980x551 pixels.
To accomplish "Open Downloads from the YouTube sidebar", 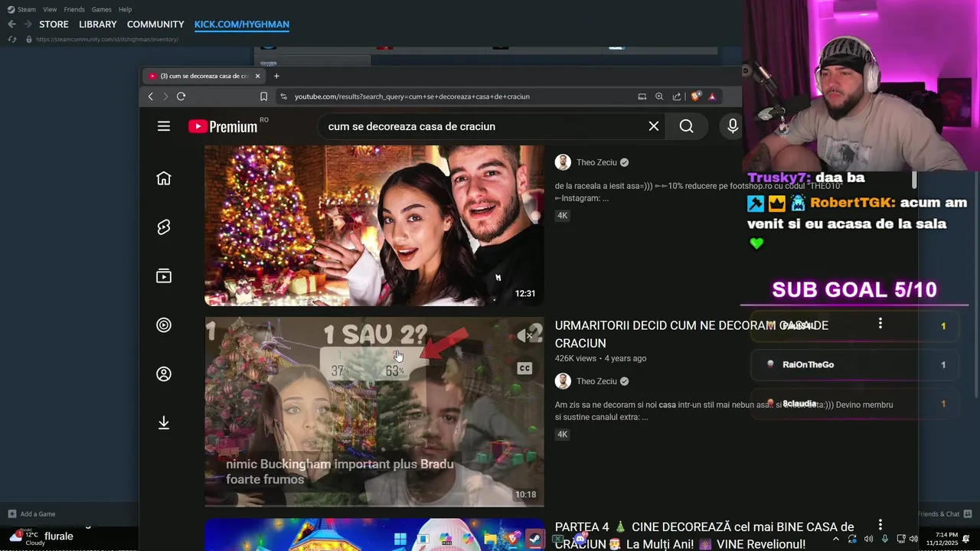I will (x=164, y=423).
